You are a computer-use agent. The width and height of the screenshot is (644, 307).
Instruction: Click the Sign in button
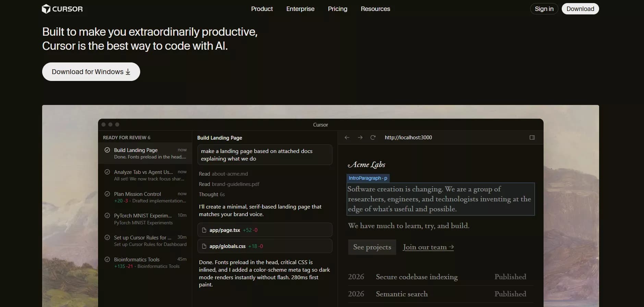544,9
